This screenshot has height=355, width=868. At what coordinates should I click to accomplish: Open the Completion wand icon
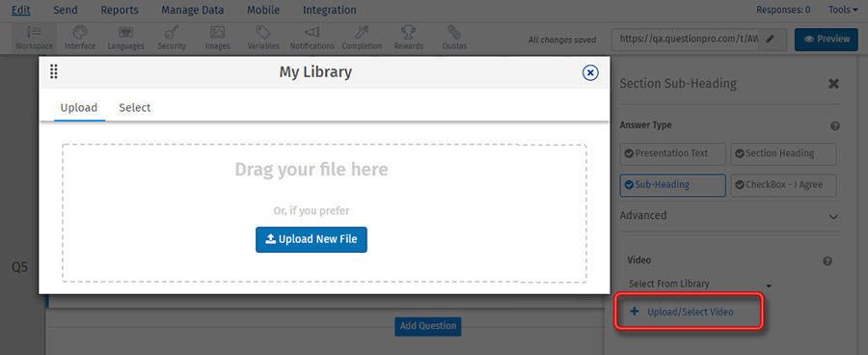(362, 38)
